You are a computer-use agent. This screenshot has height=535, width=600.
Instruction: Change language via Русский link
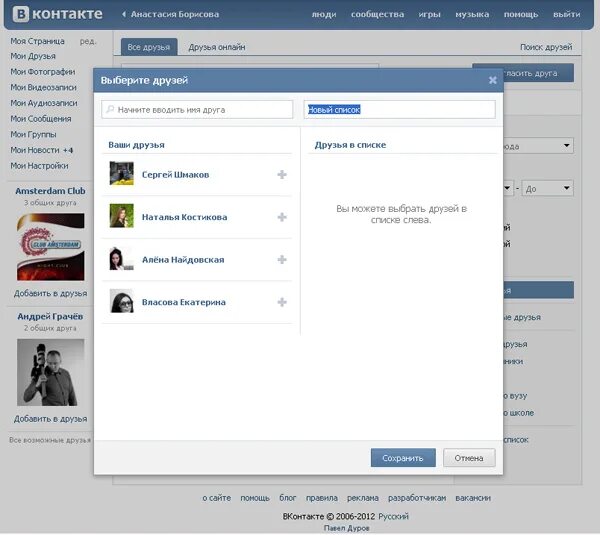(x=393, y=517)
